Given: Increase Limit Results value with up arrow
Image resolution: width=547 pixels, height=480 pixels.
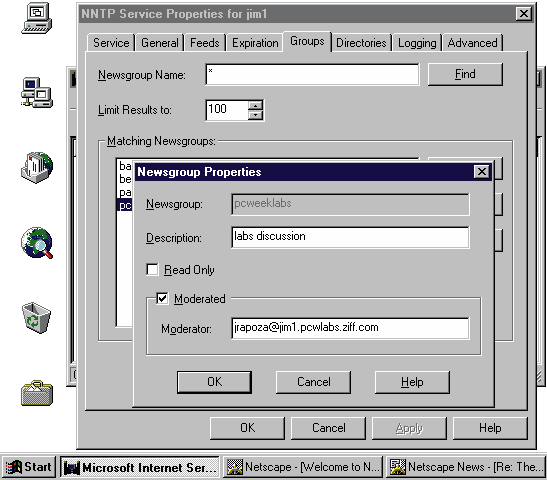Looking at the screenshot, I should click(256, 105).
